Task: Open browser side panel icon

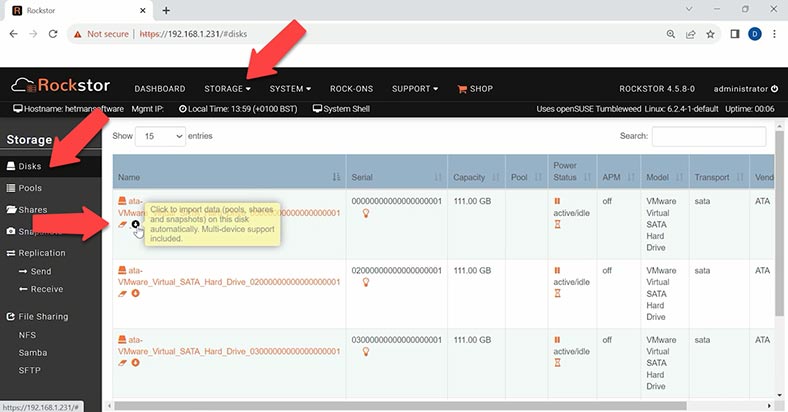Action: (x=735, y=34)
